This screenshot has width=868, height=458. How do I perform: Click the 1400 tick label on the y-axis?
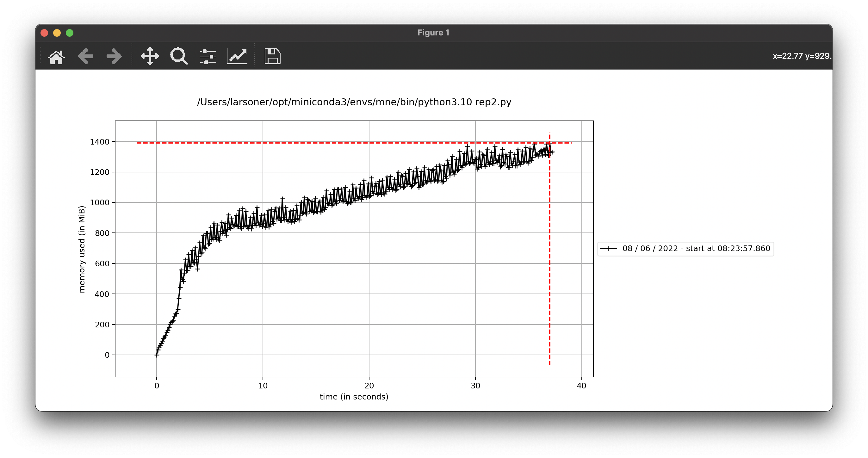click(x=99, y=142)
